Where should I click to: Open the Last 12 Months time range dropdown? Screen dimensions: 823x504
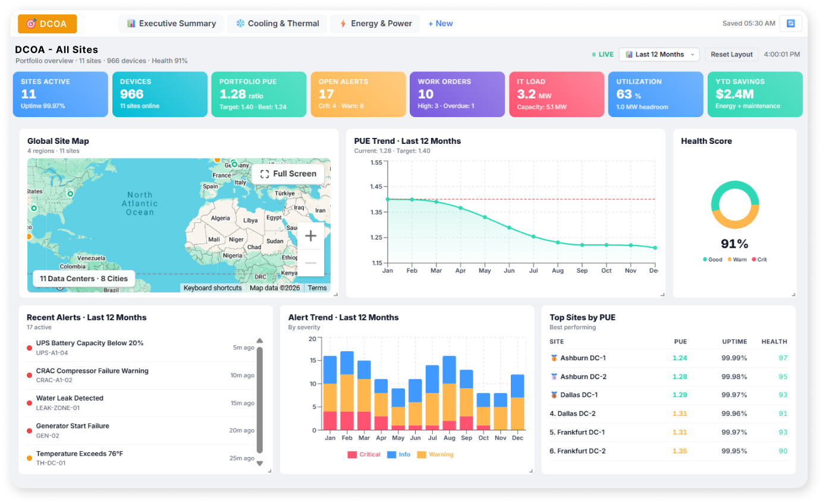[x=659, y=54]
